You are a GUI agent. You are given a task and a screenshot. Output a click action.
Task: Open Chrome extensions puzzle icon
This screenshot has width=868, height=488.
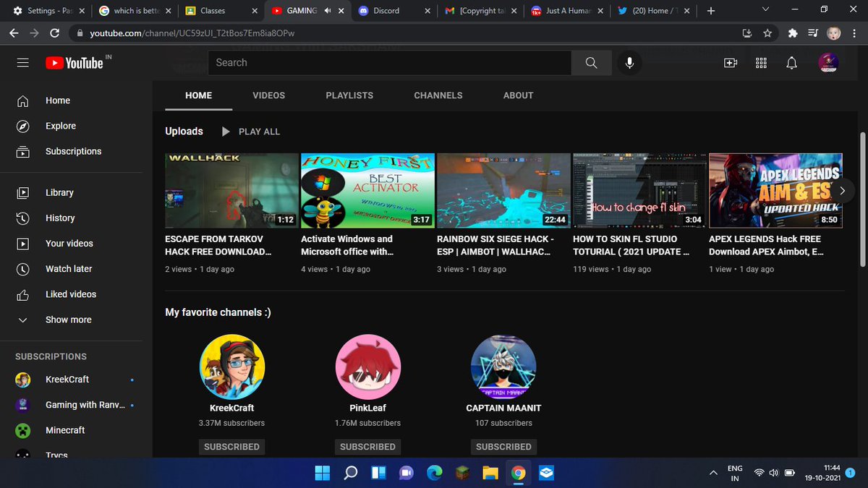point(793,33)
